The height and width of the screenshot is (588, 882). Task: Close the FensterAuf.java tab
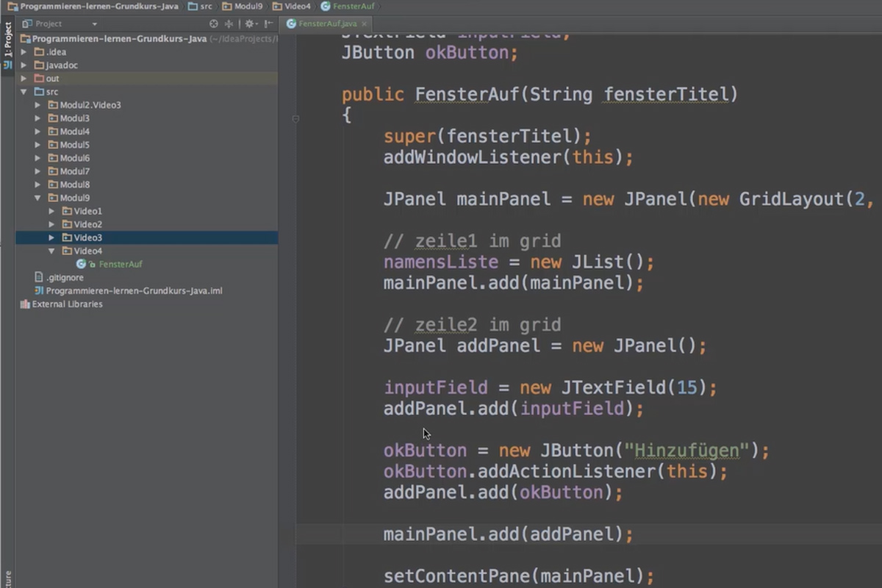[364, 24]
